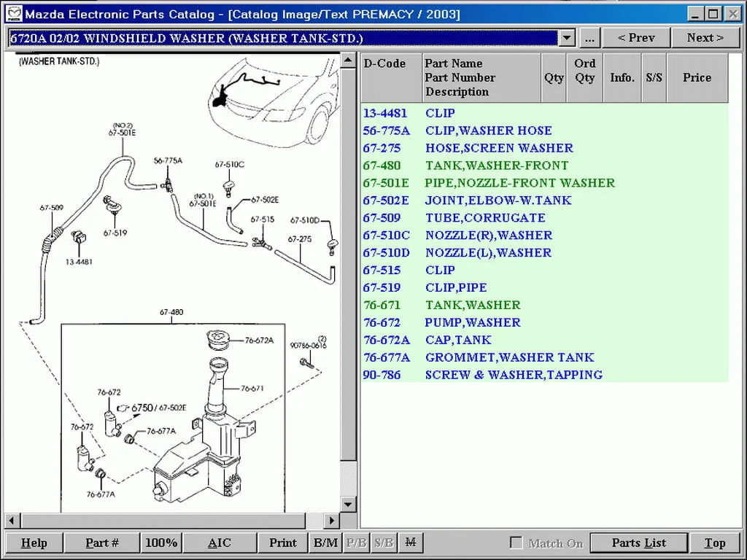Viewport: 747px width, 560px height.
Task: Click the B/M toolbar button
Action: point(326,542)
